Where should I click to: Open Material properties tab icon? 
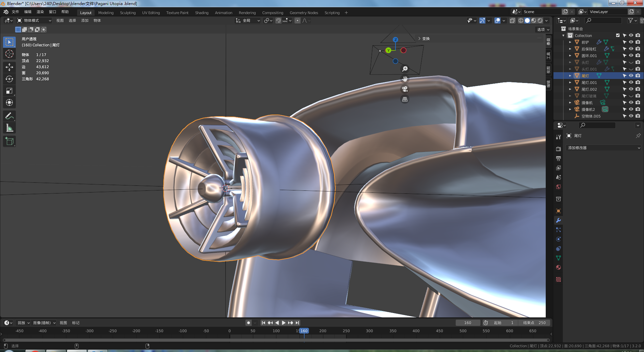[x=558, y=268]
